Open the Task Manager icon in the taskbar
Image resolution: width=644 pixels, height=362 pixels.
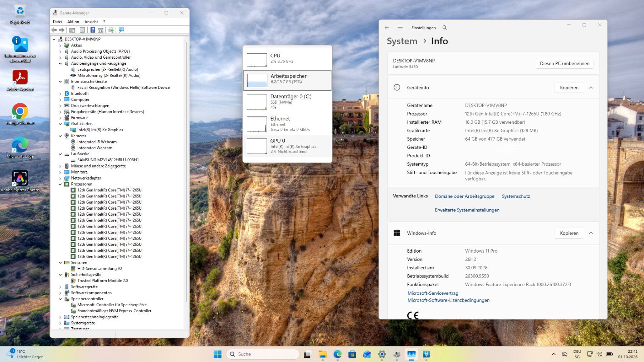coord(411,354)
